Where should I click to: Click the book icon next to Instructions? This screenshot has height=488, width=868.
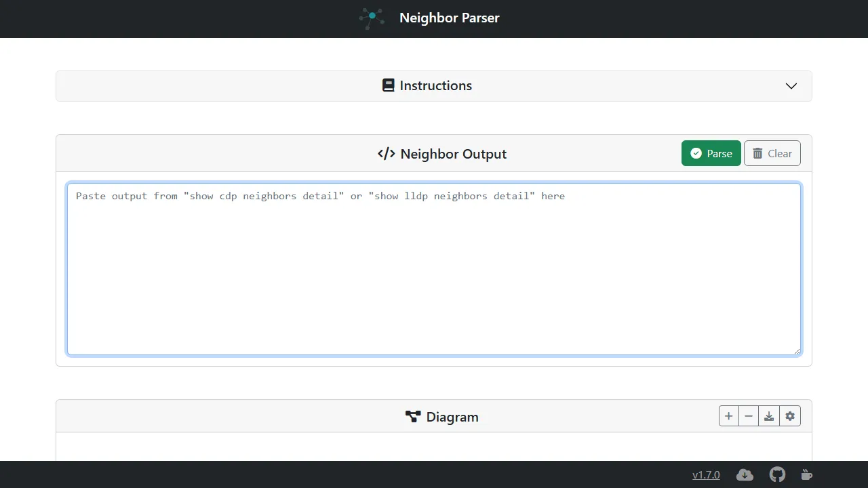click(388, 85)
